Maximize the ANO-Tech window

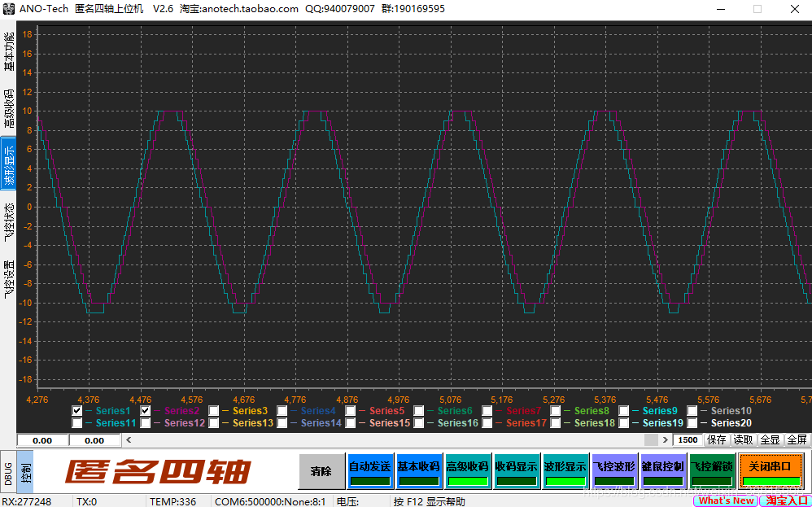point(757,9)
